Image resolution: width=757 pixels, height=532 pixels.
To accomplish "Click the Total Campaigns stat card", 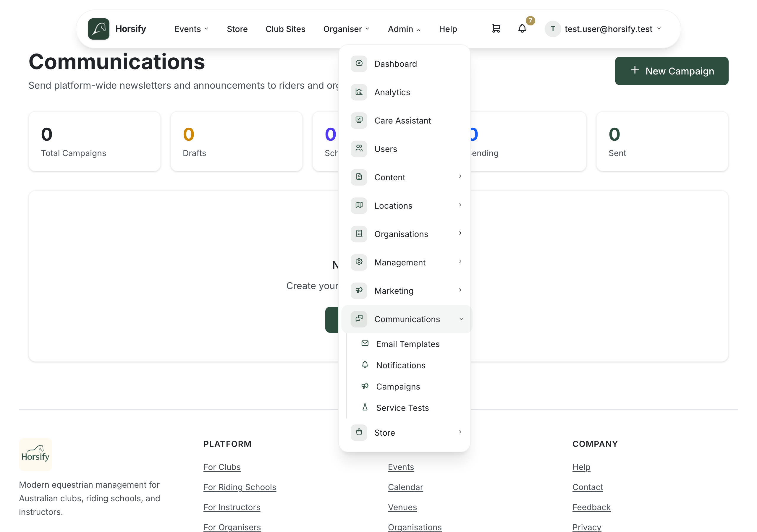I will coord(95,141).
